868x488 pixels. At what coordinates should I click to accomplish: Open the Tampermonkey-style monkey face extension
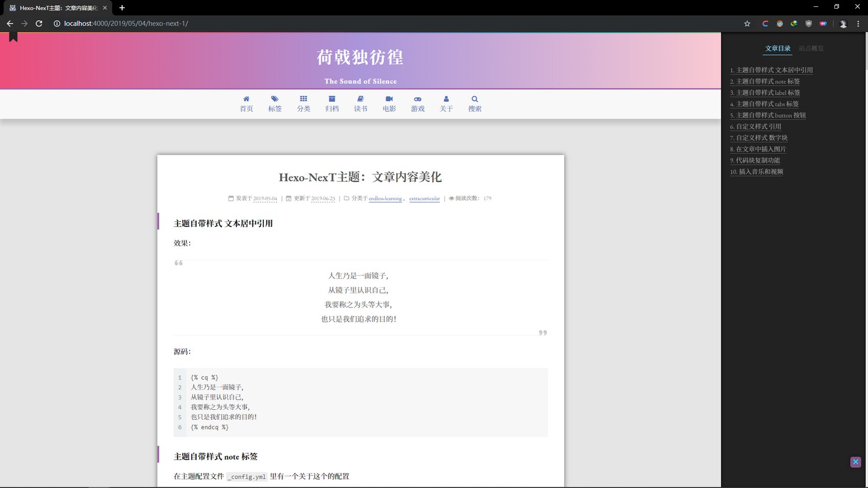tap(779, 24)
